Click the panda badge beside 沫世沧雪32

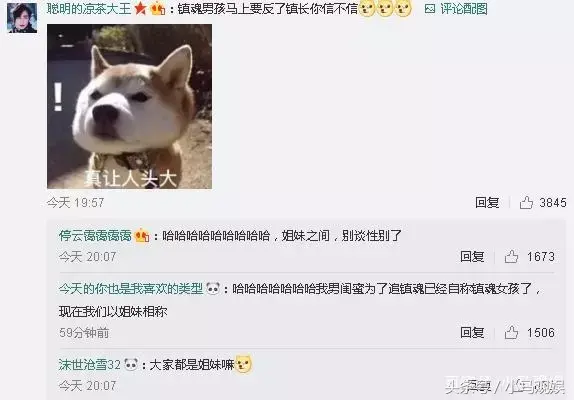[x=131, y=364]
